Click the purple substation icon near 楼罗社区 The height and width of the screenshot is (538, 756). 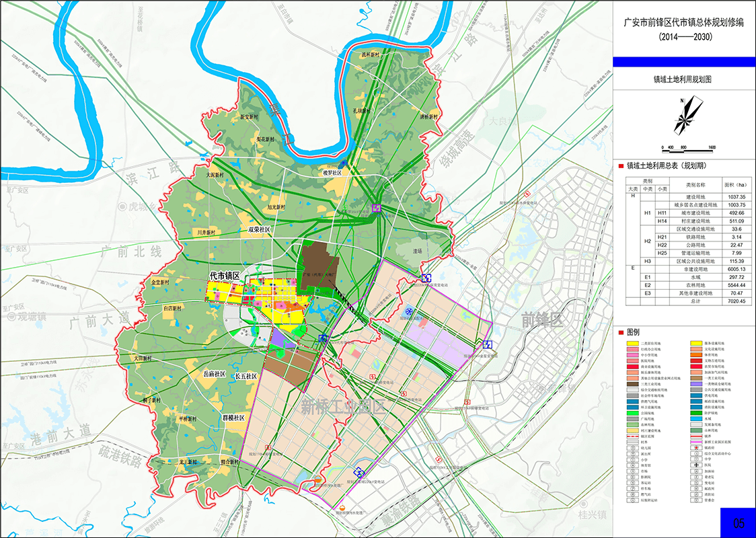click(x=377, y=208)
